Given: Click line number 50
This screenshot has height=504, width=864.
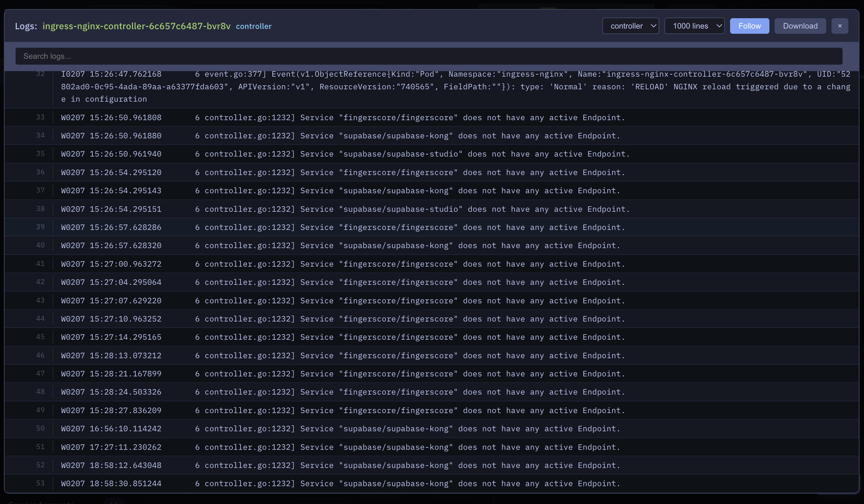Looking at the screenshot, I should click(x=40, y=428).
